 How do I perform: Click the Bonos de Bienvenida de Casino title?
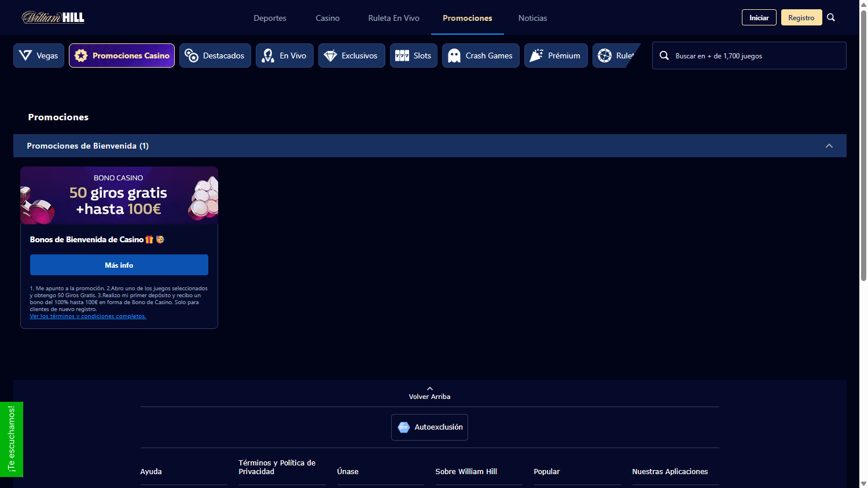97,239
